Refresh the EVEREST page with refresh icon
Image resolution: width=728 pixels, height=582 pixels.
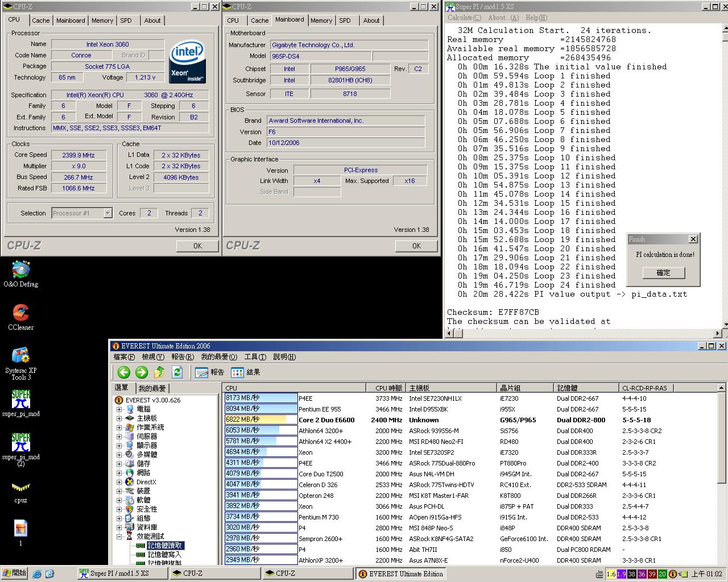(177, 372)
